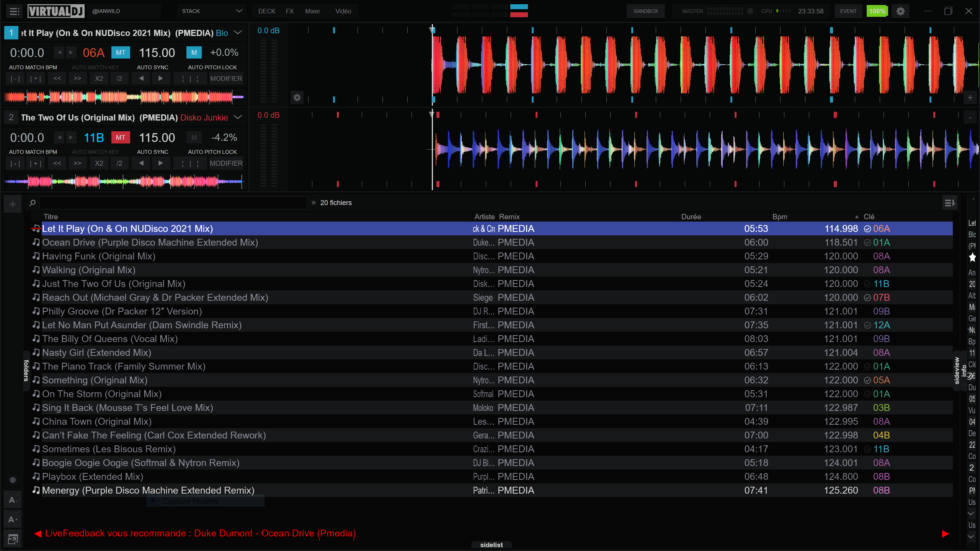
Task: Click deck 2 pitch nudge right arrow
Action: tap(161, 163)
